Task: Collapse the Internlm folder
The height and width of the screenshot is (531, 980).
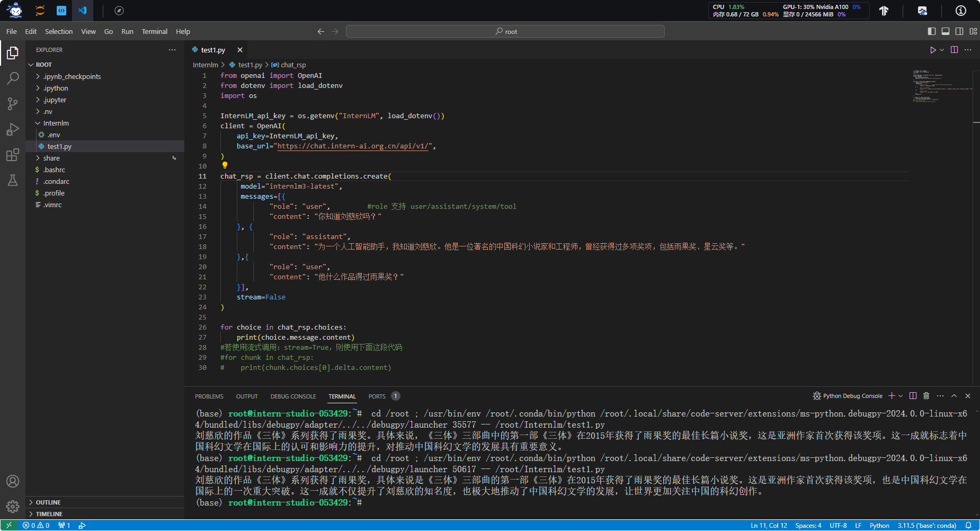Action: 38,123
